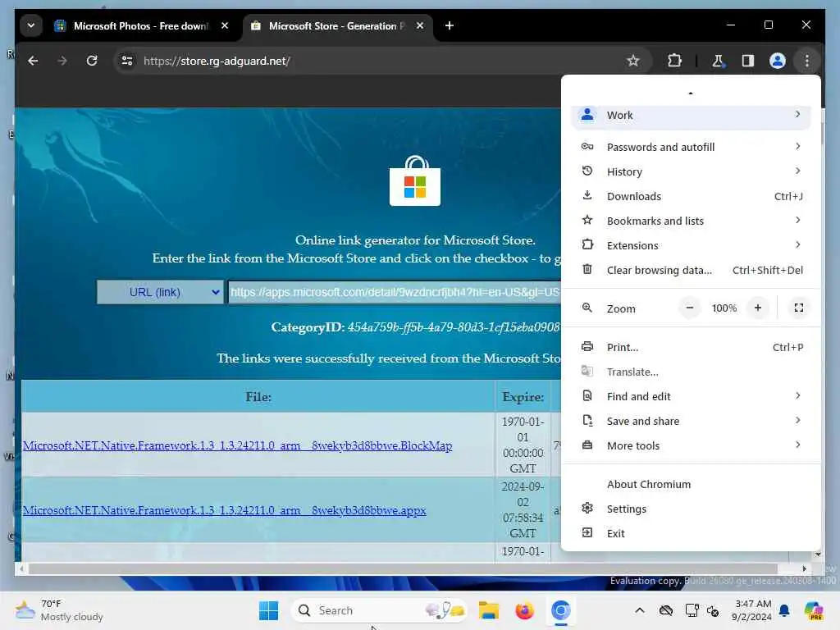Screen dimensions: 840x630
Task: Click the taskbar Search box
Action: (x=379, y=610)
